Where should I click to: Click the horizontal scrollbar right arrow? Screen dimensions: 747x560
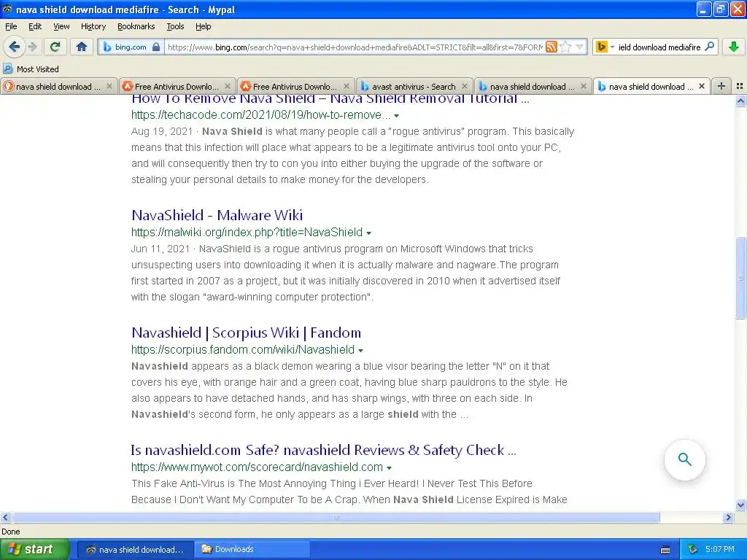pos(728,517)
